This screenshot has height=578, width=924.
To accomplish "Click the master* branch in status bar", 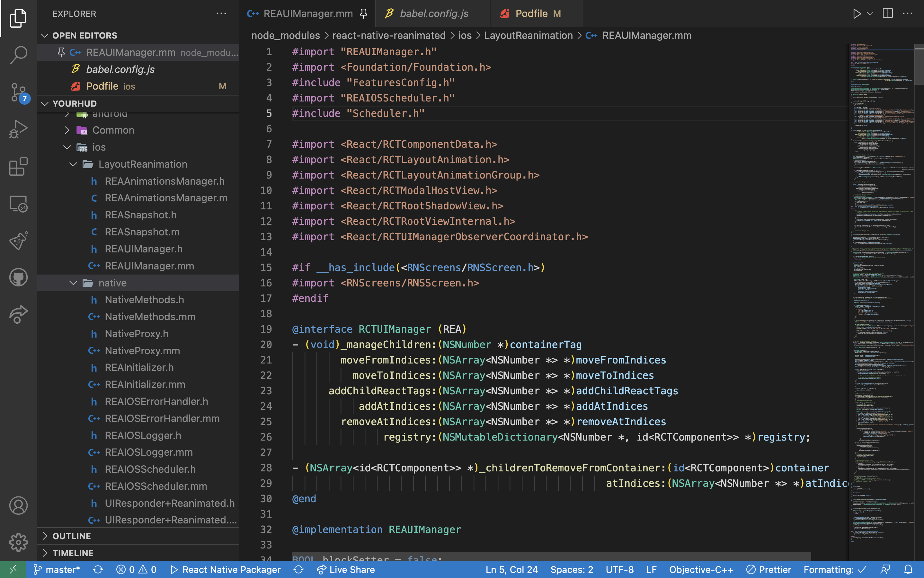I will click(x=57, y=570).
